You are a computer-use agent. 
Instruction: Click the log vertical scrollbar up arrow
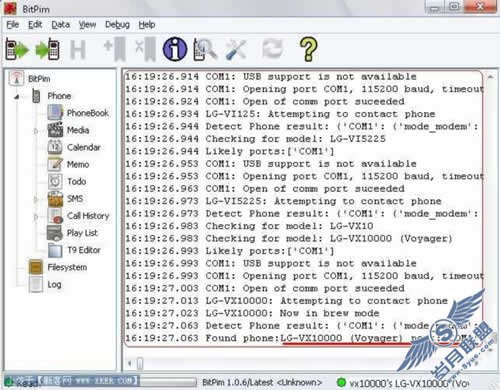[x=491, y=77]
